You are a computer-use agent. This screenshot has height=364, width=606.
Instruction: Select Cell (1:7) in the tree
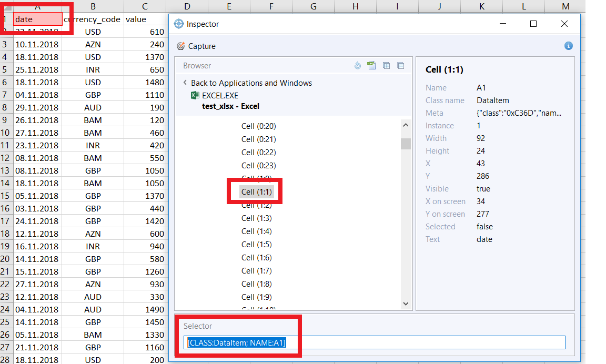(257, 270)
